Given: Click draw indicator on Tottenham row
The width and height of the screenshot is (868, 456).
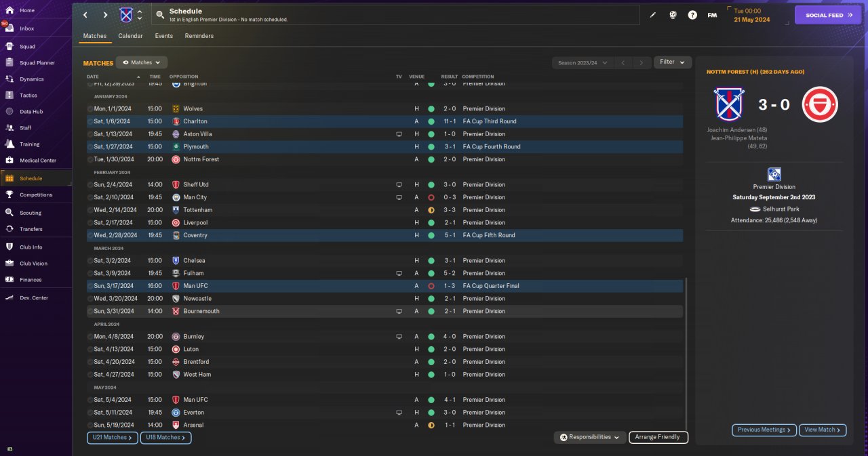Looking at the screenshot, I should [x=431, y=210].
